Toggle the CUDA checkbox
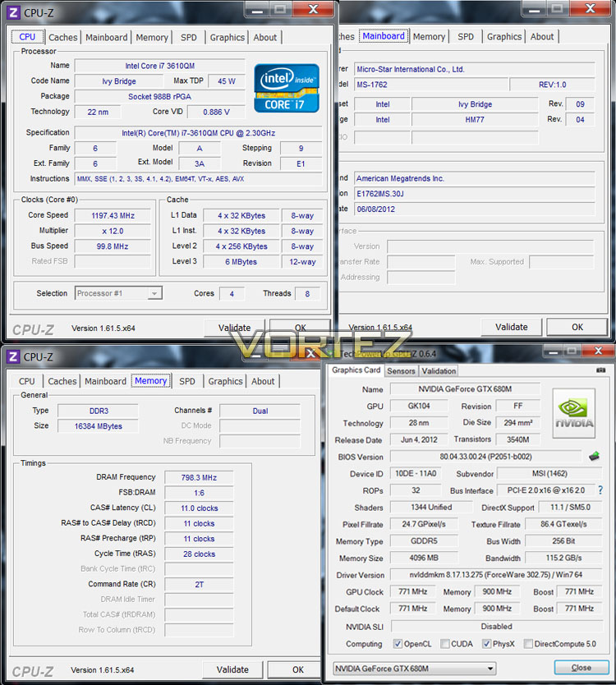616x685 pixels. 444,644
